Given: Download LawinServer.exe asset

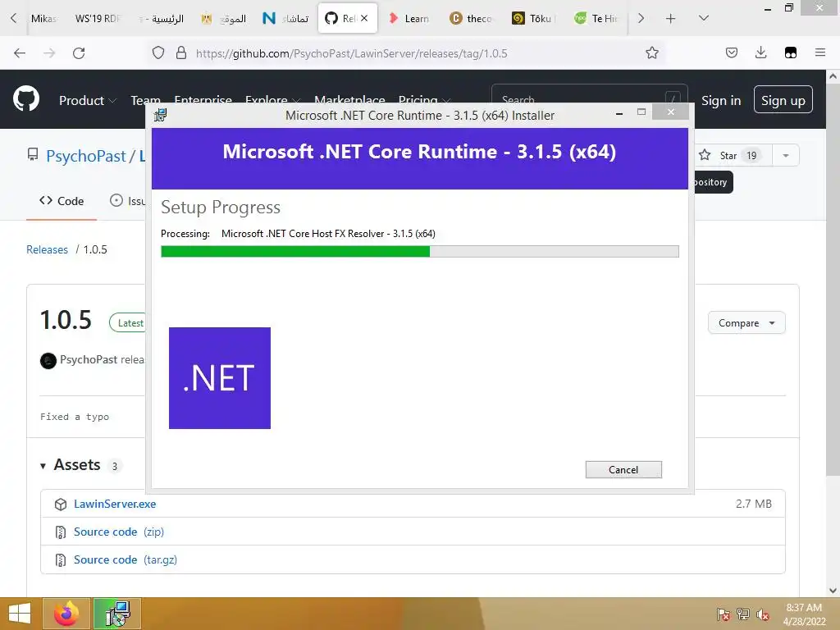Looking at the screenshot, I should [x=115, y=504].
